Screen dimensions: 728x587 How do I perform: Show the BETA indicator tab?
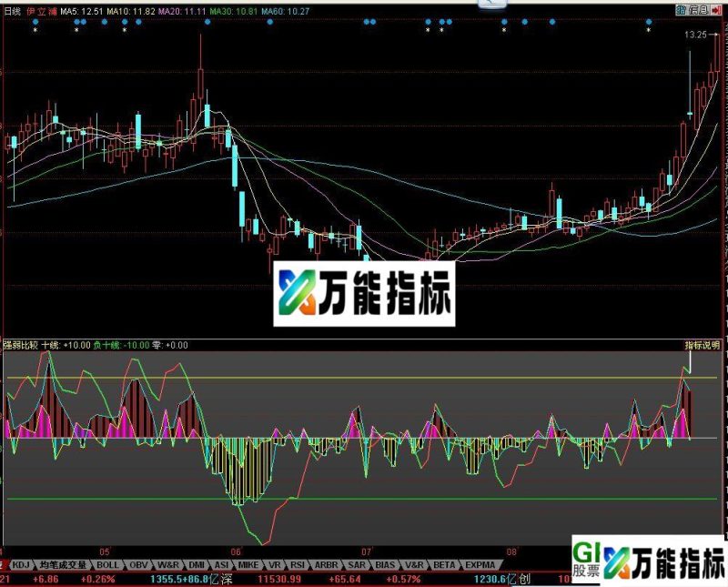[x=443, y=565]
